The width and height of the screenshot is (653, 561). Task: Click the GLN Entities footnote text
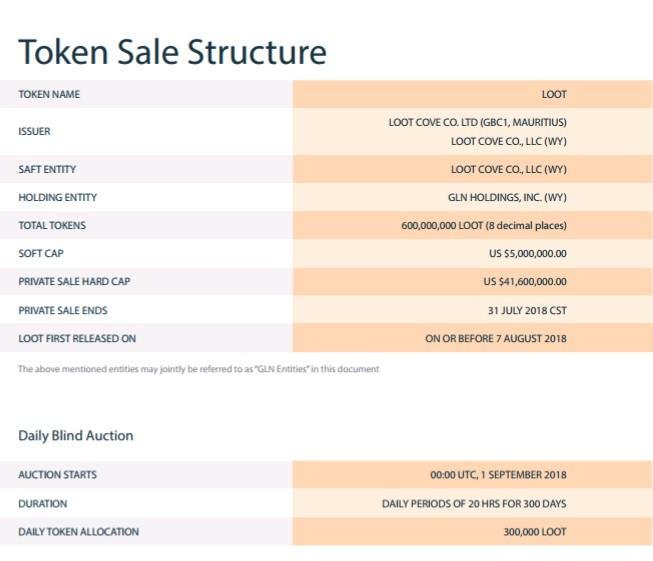coord(199,369)
